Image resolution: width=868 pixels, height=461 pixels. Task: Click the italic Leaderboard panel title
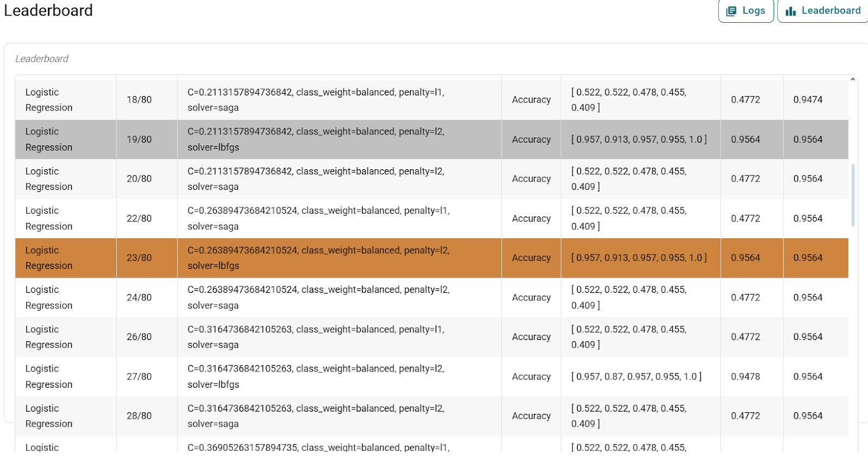click(42, 59)
